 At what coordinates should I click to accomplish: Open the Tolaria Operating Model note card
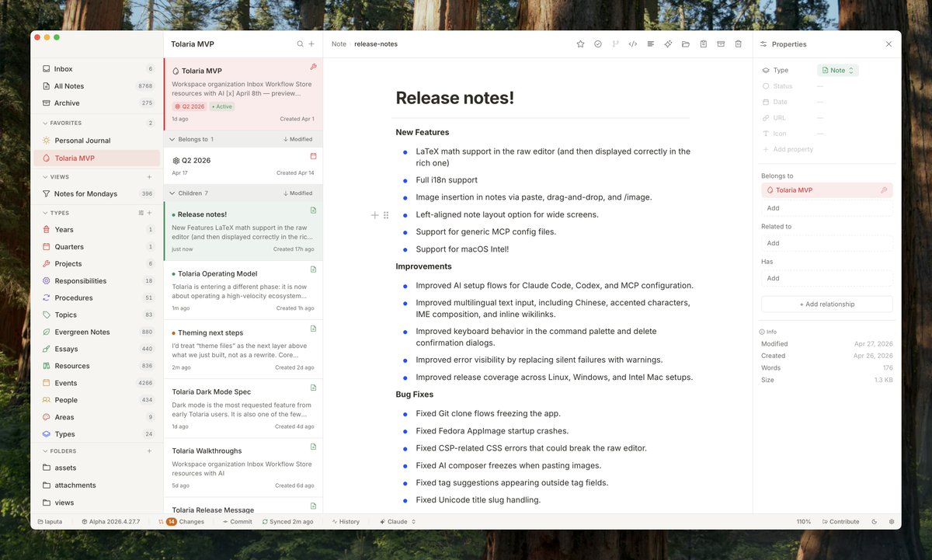(x=243, y=290)
